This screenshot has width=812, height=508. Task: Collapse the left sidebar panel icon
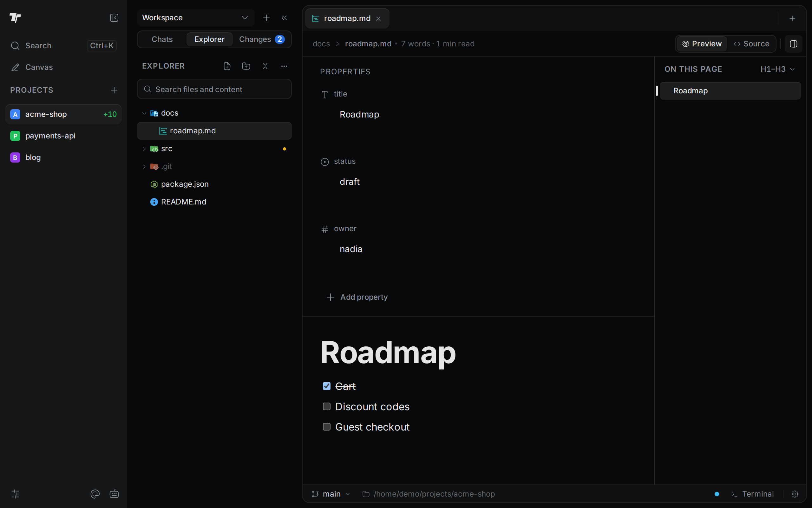pyautogui.click(x=114, y=18)
